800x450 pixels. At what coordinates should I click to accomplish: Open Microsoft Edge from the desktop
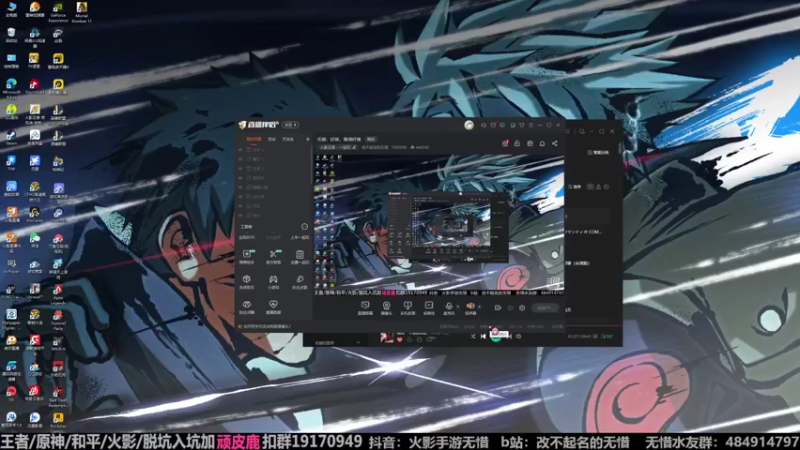[11, 86]
